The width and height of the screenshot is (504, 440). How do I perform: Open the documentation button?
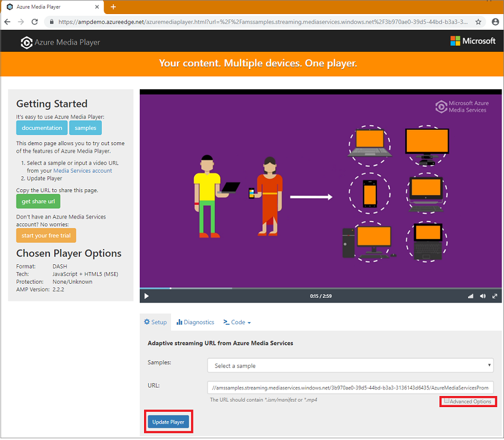41,128
